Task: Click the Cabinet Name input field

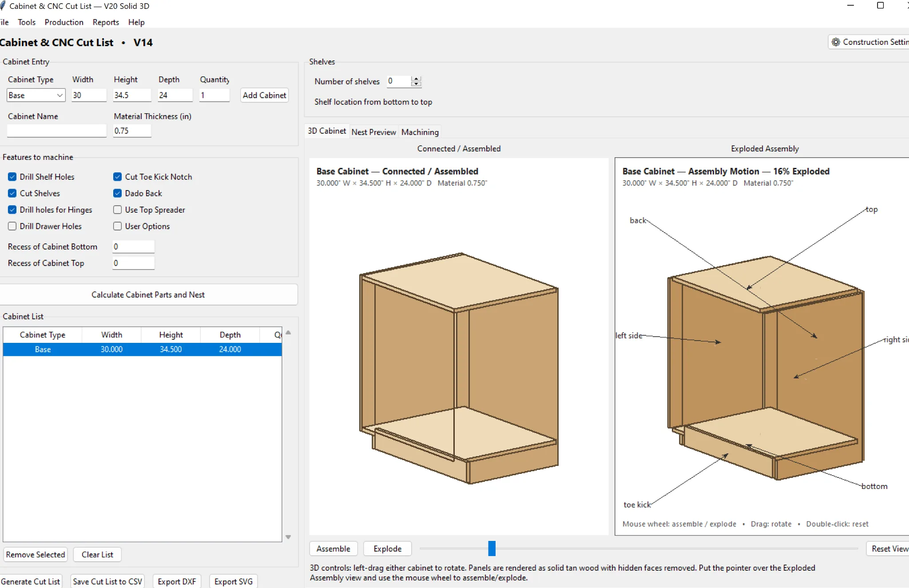Action: (57, 131)
